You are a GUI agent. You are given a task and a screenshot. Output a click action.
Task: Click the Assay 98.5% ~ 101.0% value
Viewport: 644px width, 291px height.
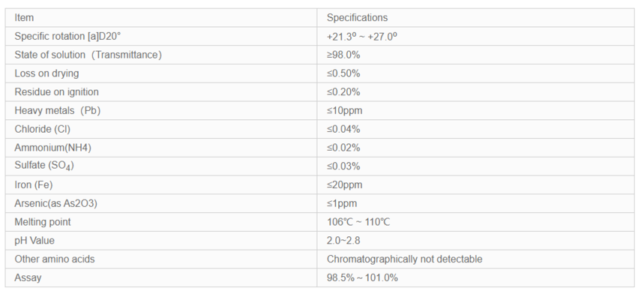(362, 277)
